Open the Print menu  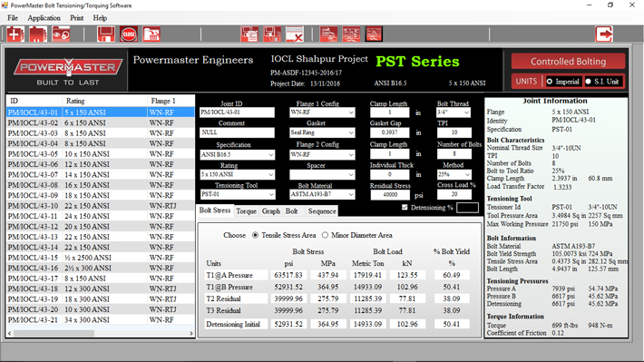[x=76, y=18]
